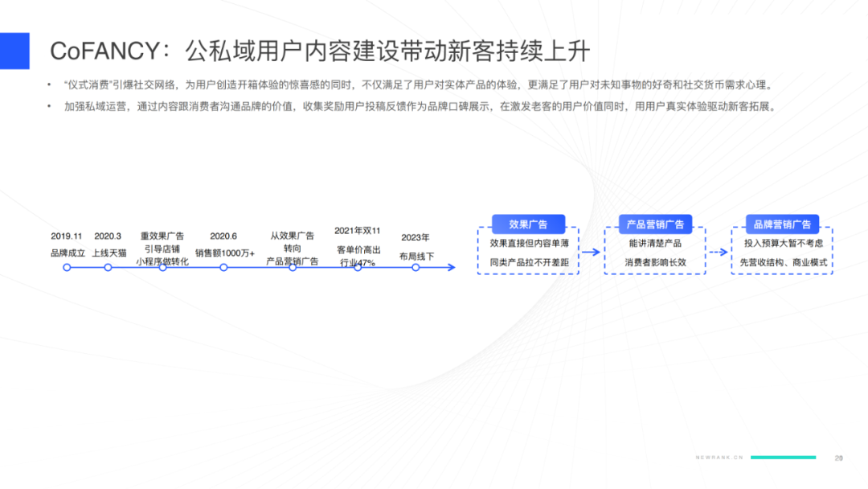Click the text 销售额1000万+

pyautogui.click(x=225, y=253)
